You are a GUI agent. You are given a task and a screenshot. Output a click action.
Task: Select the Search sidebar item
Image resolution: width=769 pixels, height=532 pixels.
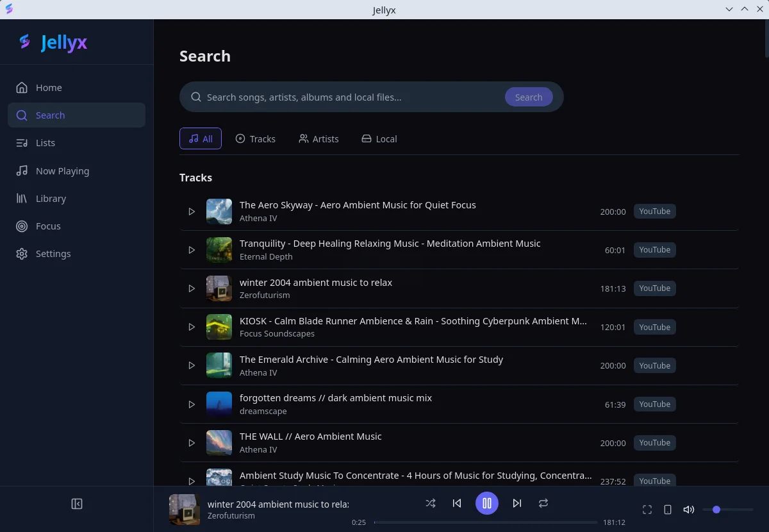76,115
